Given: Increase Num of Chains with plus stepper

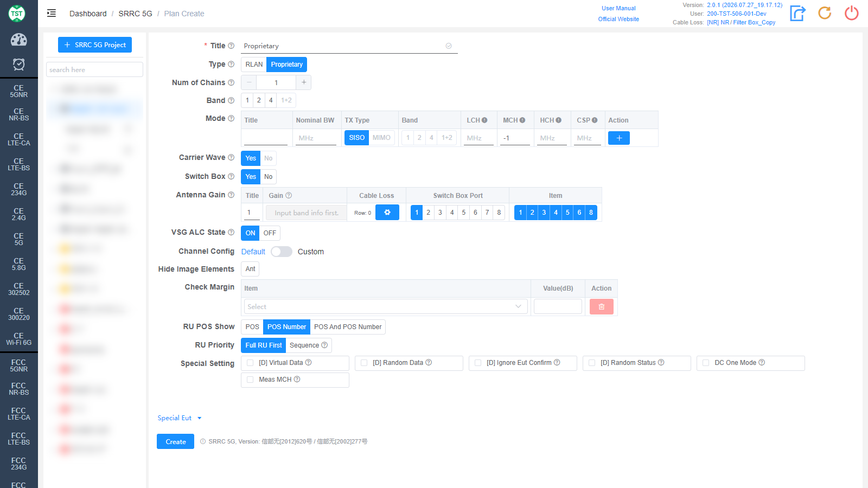Looking at the screenshot, I should click(x=304, y=82).
